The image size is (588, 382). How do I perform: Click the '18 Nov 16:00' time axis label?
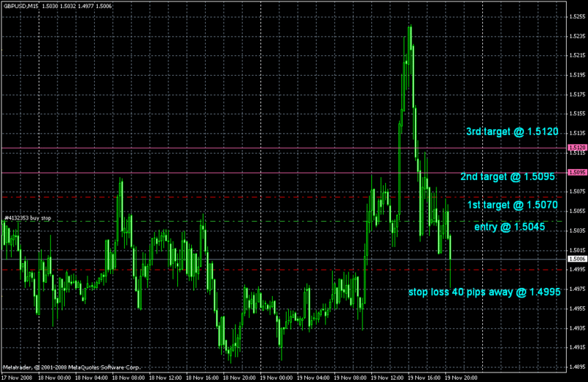(x=203, y=378)
